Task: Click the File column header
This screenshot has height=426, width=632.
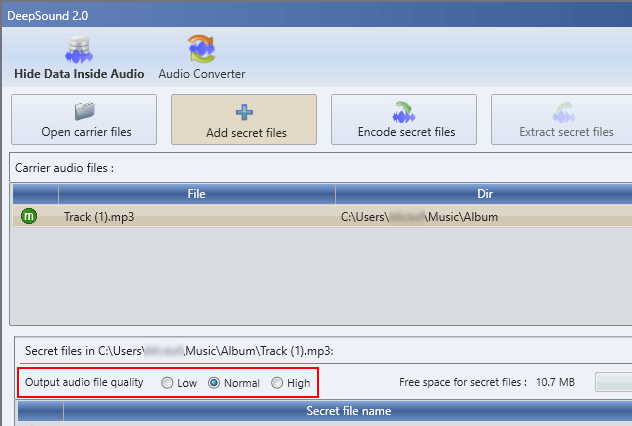Action: click(x=197, y=194)
